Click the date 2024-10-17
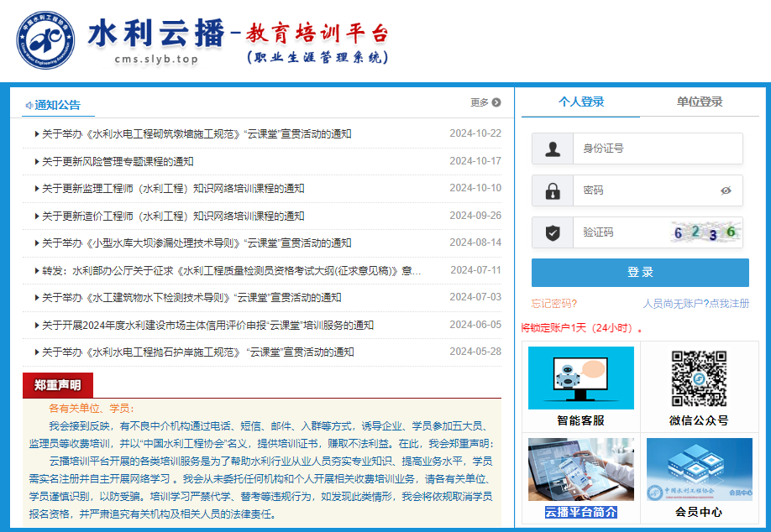Screen dimensions: 771x532 click(x=475, y=161)
